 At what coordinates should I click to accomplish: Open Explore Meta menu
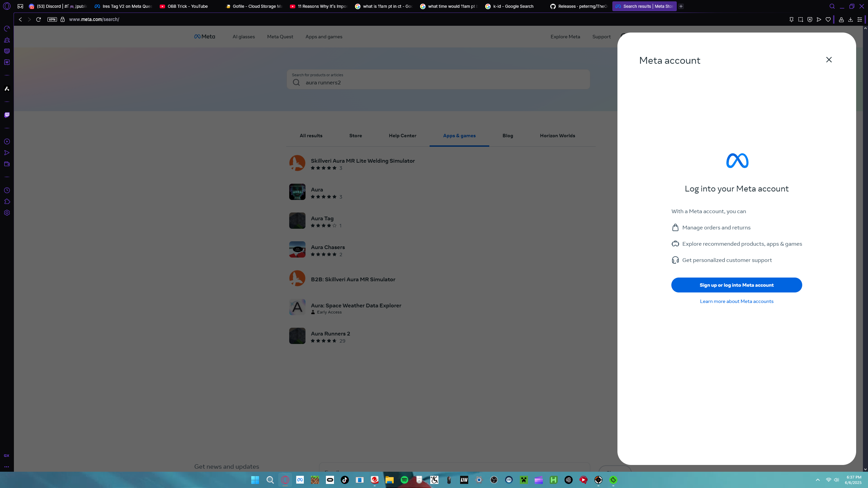(565, 37)
